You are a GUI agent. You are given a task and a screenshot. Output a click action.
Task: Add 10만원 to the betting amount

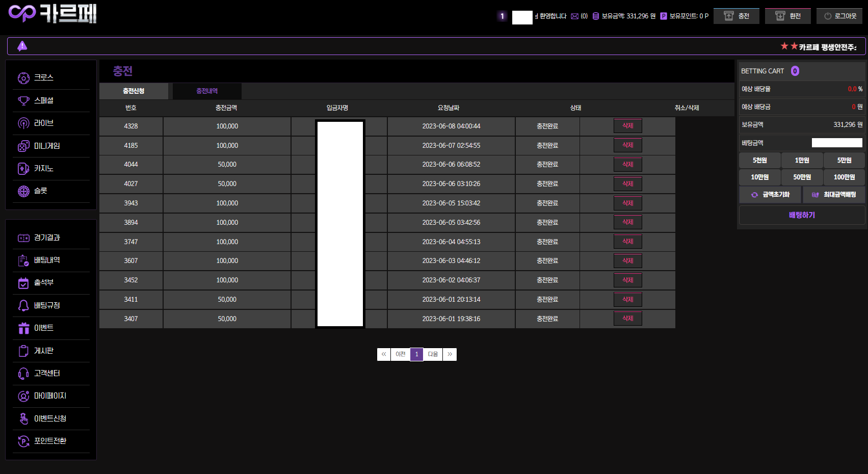click(x=759, y=177)
